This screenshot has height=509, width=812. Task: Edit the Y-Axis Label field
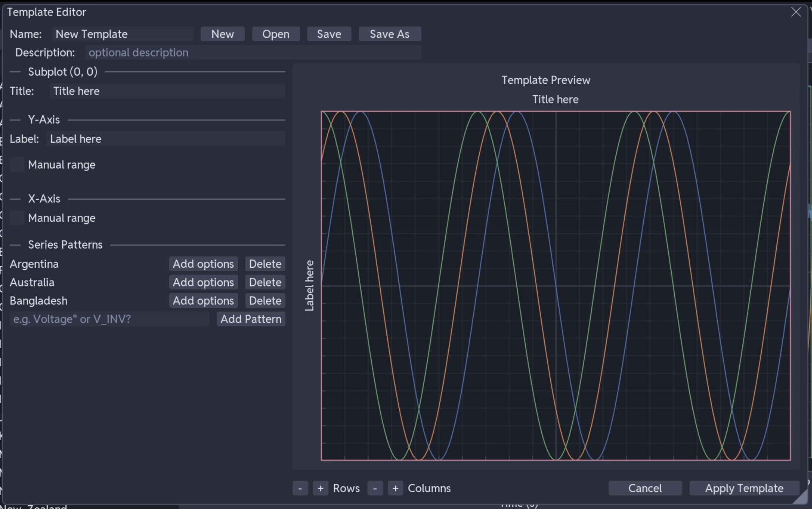coord(166,139)
